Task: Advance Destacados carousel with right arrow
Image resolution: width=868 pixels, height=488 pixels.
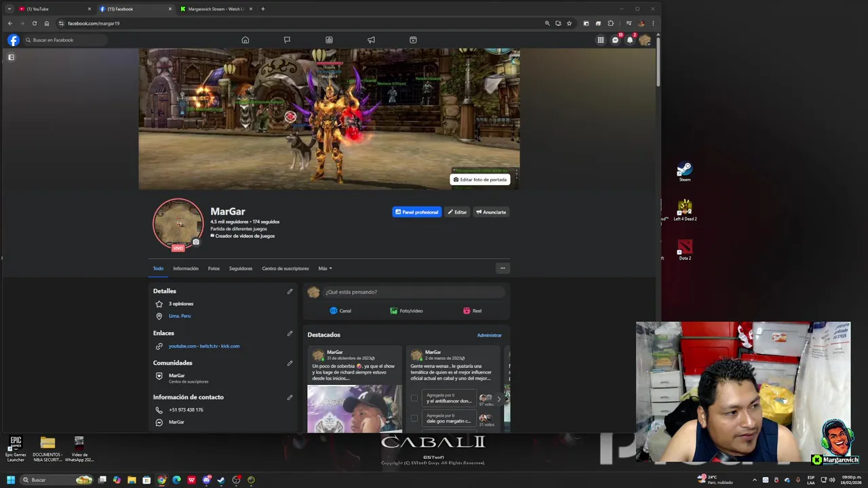Action: [498, 399]
